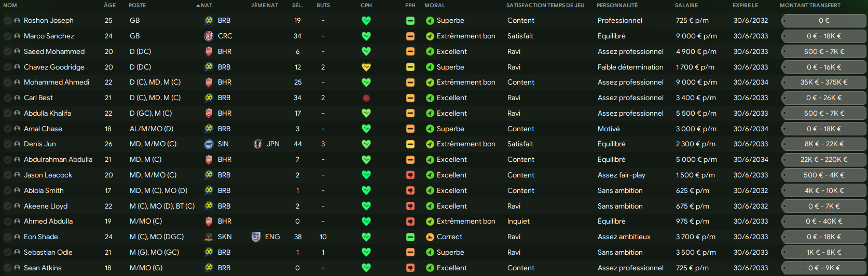Tick the selection circle for Sean Atkins
The height and width of the screenshot is (276, 868).
click(x=8, y=268)
